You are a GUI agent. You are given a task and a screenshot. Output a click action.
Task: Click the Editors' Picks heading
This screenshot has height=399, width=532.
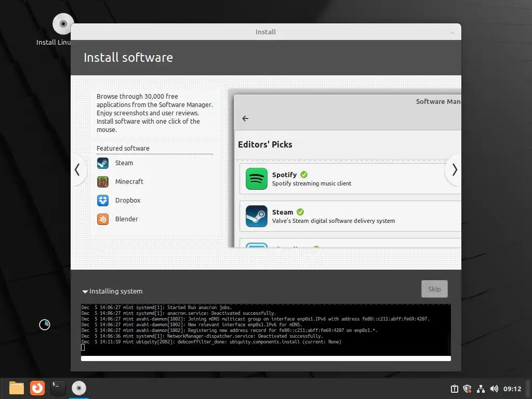tap(265, 144)
